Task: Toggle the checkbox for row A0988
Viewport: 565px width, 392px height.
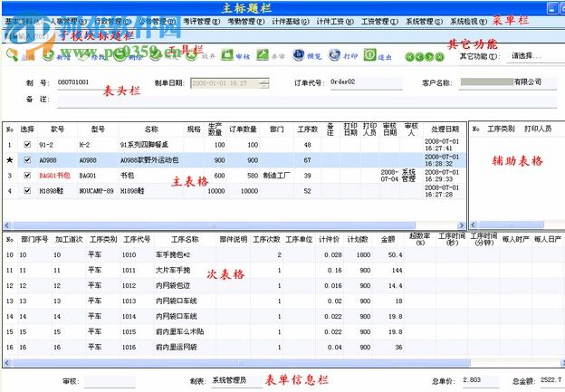Action: point(27,160)
